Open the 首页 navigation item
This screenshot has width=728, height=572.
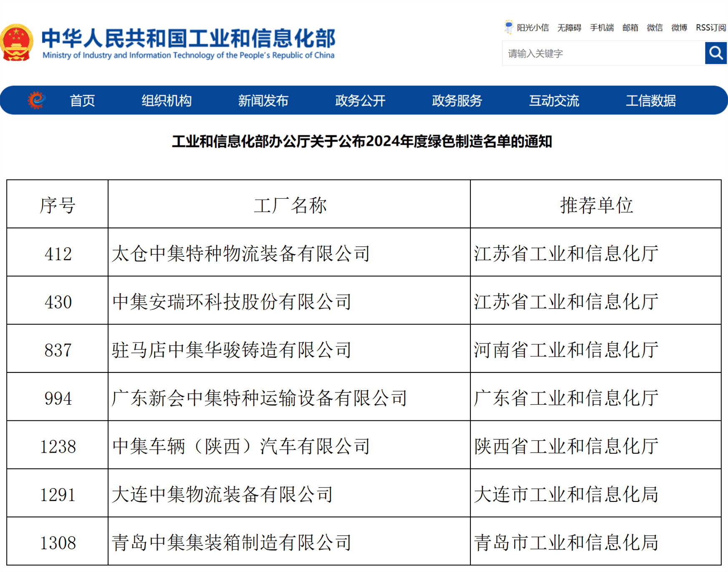point(82,101)
